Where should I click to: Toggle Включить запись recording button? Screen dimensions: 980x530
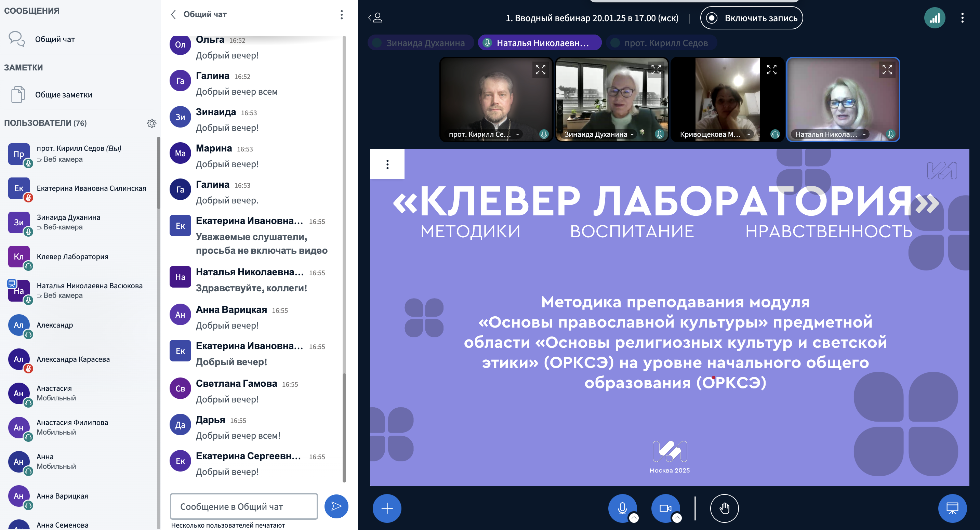tap(751, 18)
